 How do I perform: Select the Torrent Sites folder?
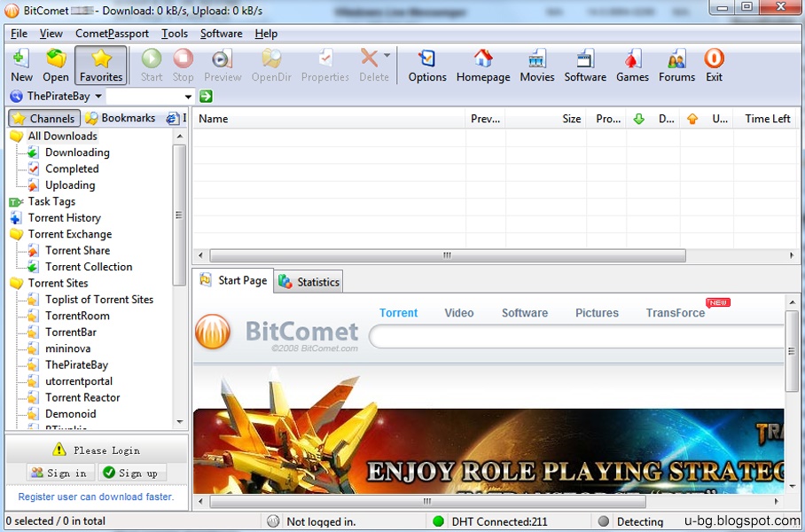coord(58,284)
